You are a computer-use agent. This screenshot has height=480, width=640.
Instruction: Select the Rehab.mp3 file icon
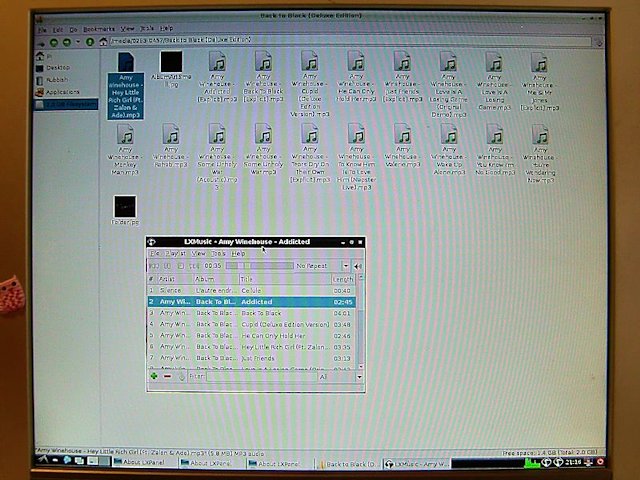(171, 135)
